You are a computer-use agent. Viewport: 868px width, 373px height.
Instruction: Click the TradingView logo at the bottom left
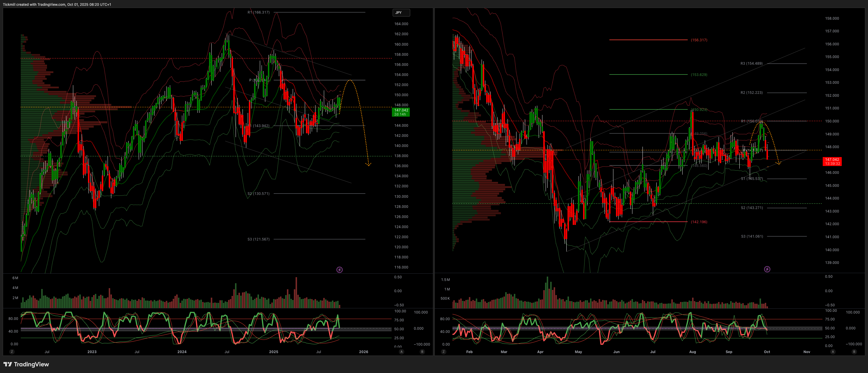26,364
